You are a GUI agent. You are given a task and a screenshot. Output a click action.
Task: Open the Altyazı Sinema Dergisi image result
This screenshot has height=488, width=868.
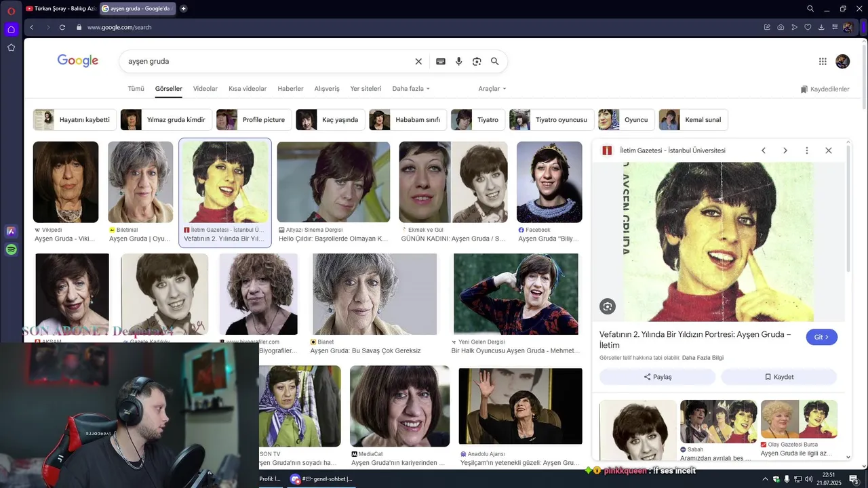334,182
